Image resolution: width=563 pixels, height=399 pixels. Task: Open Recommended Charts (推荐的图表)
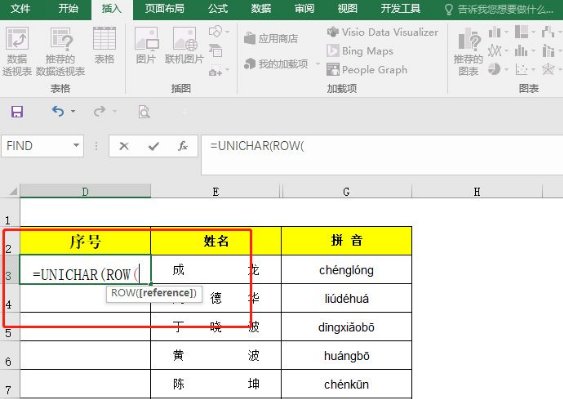coord(468,52)
